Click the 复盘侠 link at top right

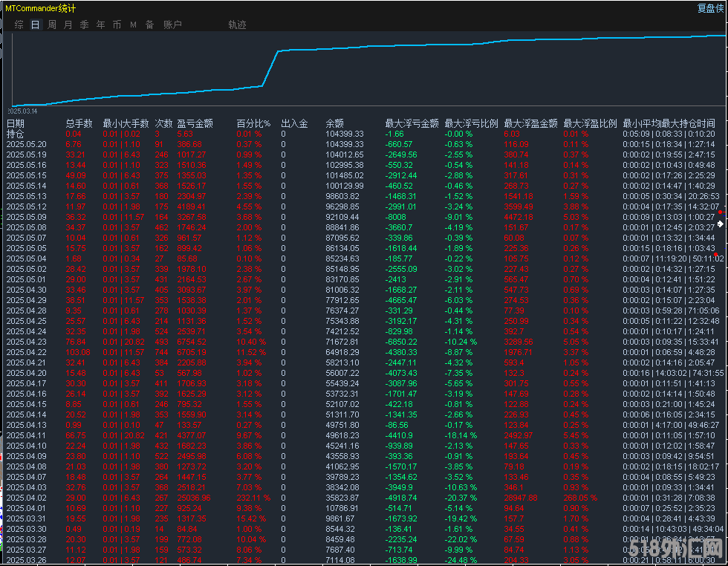coord(710,8)
